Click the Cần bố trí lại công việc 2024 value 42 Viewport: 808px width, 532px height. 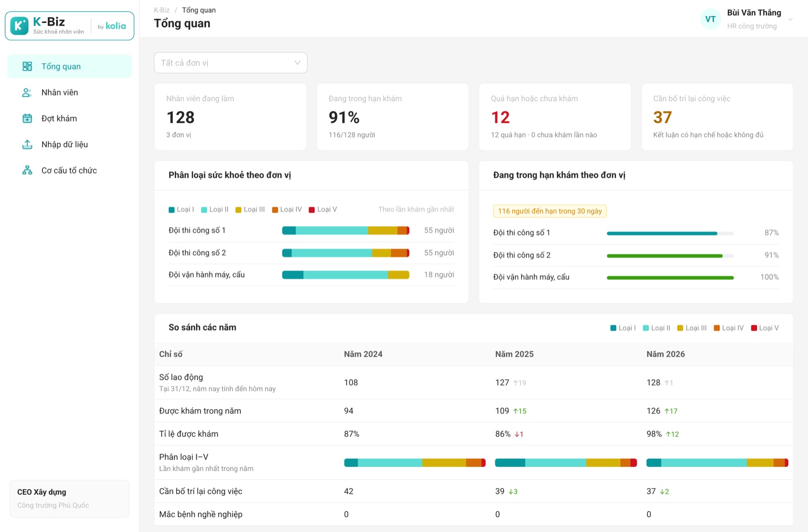[348, 491]
